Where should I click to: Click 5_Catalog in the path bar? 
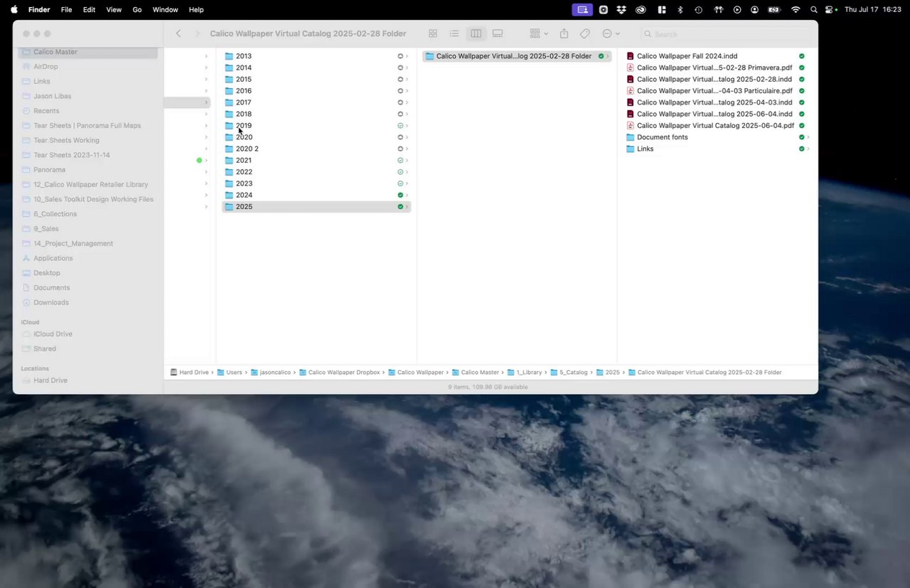569,373
